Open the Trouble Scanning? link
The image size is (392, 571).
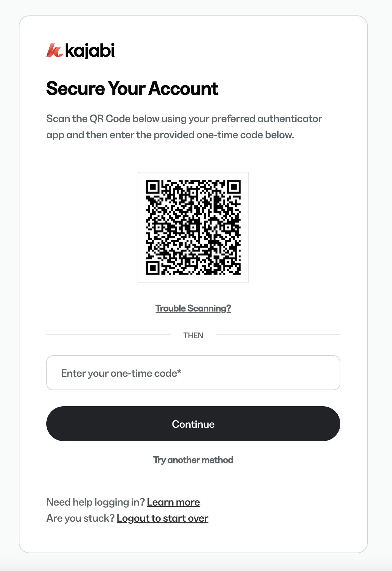pyautogui.click(x=193, y=308)
